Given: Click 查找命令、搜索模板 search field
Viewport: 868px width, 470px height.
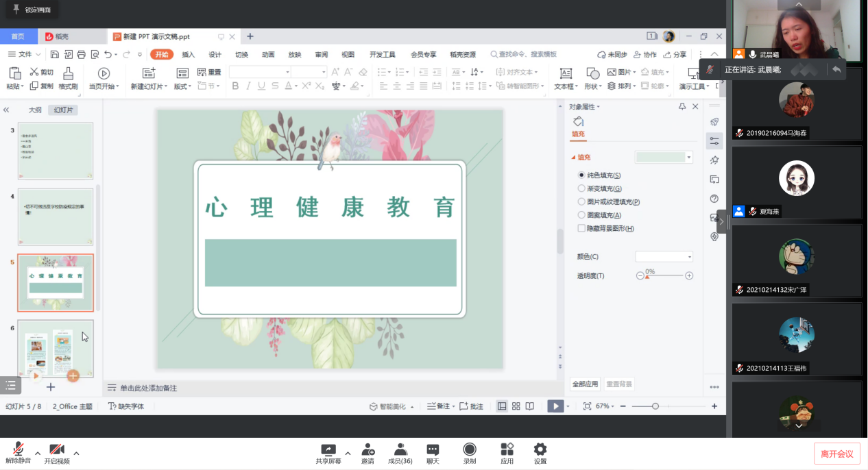Looking at the screenshot, I should click(x=523, y=55).
